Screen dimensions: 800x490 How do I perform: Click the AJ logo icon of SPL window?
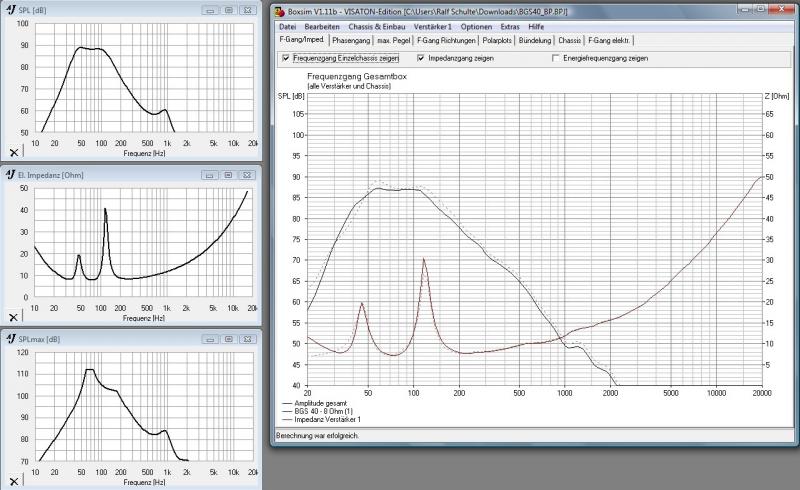(x=9, y=9)
